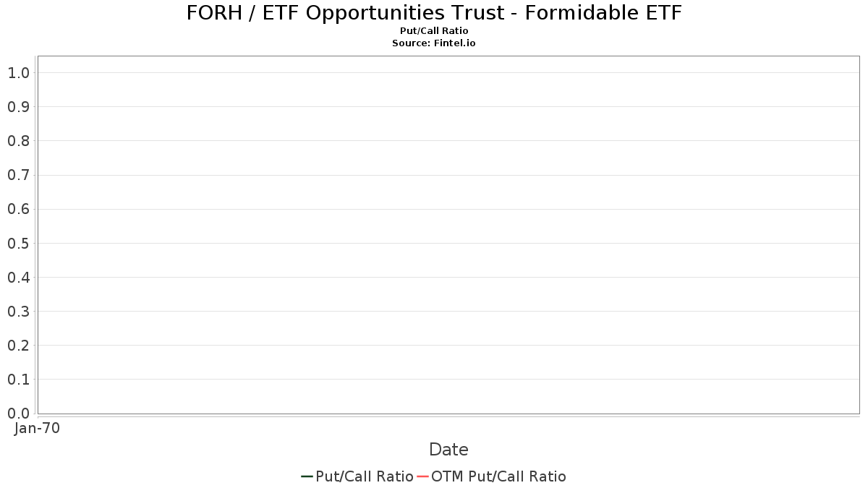Viewport: 868px width, 488px height.
Task: Click the 0.0 y-axis label
Action: click(18, 413)
